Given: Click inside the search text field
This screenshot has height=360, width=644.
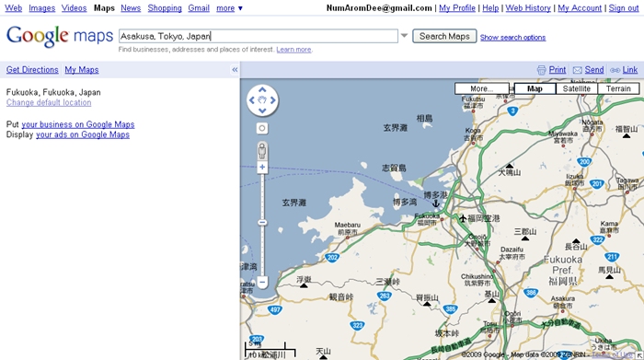Looking at the screenshot, I should (x=259, y=36).
